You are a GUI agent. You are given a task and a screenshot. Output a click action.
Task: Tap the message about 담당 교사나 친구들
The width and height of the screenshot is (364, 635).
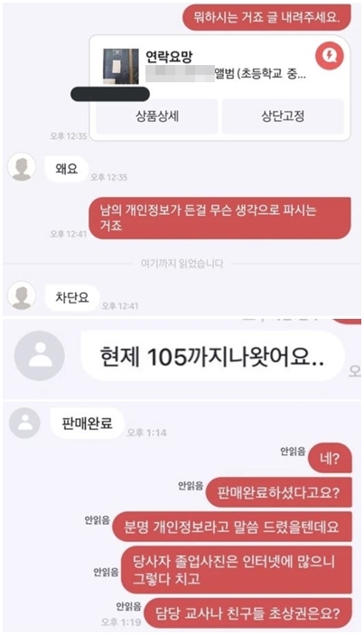(x=247, y=613)
